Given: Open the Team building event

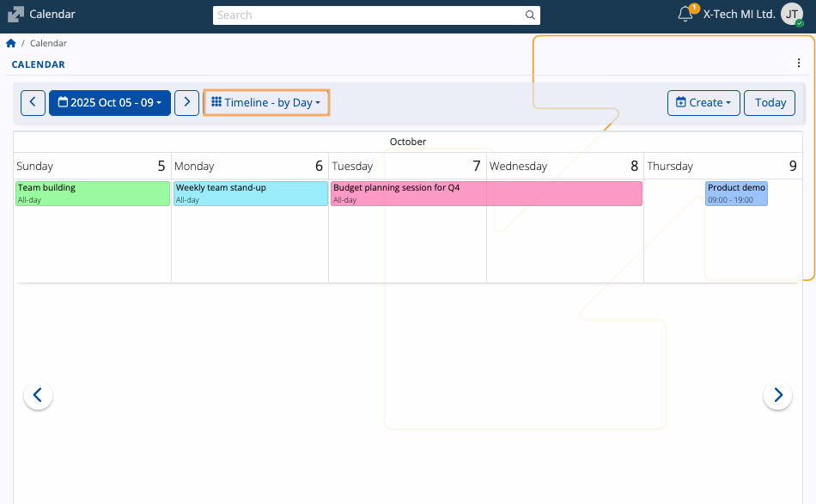Looking at the screenshot, I should point(93,193).
